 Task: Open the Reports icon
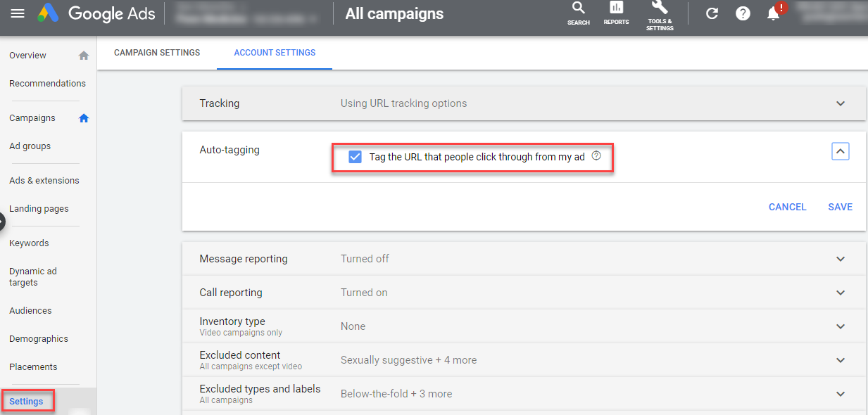[x=616, y=13]
